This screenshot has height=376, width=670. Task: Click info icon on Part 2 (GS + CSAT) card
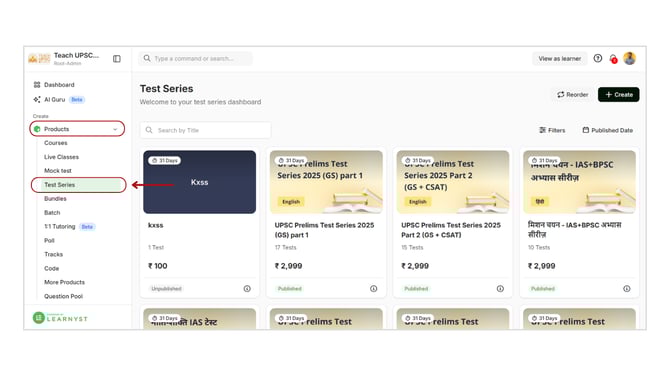coord(500,288)
